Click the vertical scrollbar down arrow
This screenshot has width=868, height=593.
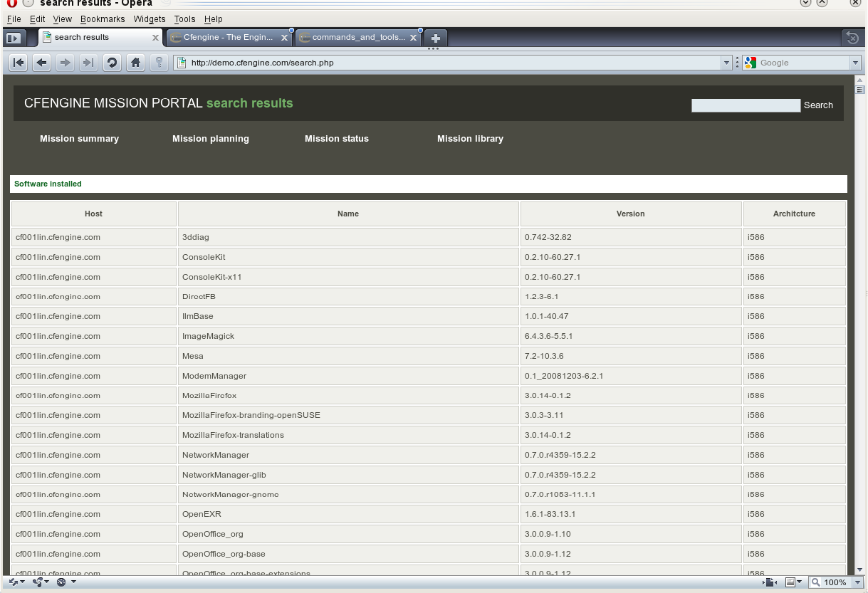click(859, 570)
